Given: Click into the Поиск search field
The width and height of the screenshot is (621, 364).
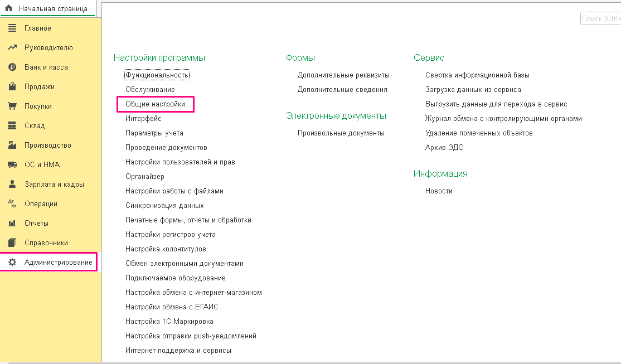Looking at the screenshot, I should 600,18.
